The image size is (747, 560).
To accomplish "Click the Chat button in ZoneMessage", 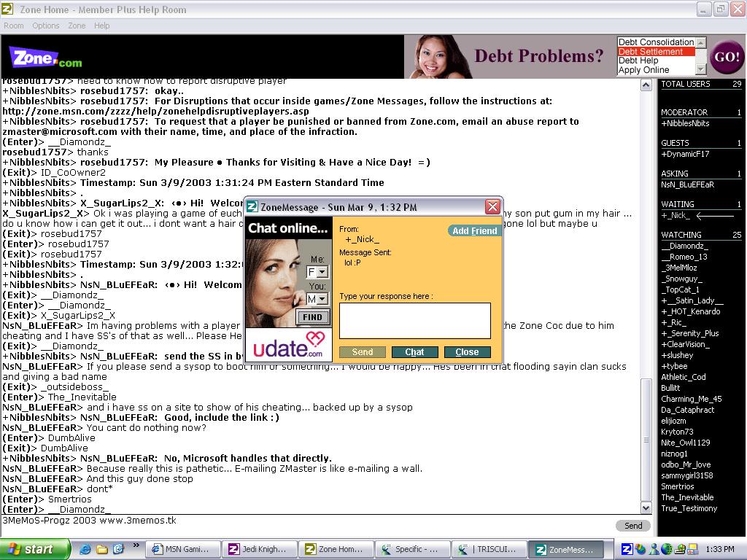I will pos(414,352).
